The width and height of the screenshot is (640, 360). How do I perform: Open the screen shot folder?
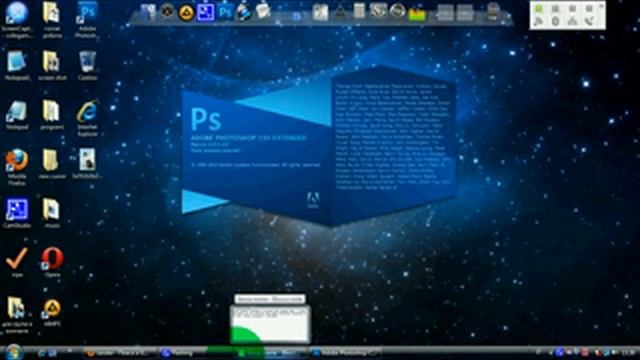[52, 65]
